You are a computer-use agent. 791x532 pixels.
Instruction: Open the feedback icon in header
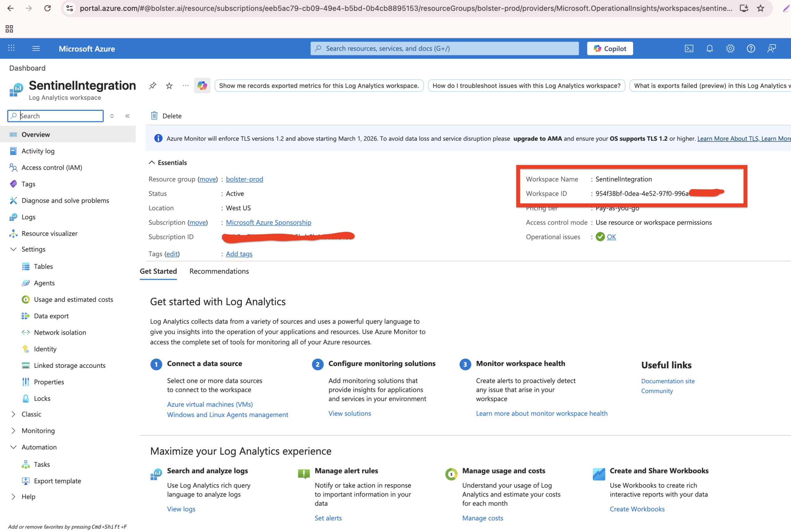pos(772,48)
